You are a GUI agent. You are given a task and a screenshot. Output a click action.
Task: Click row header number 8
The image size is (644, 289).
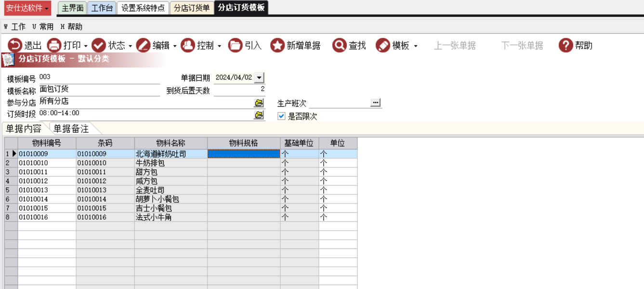[11, 218]
